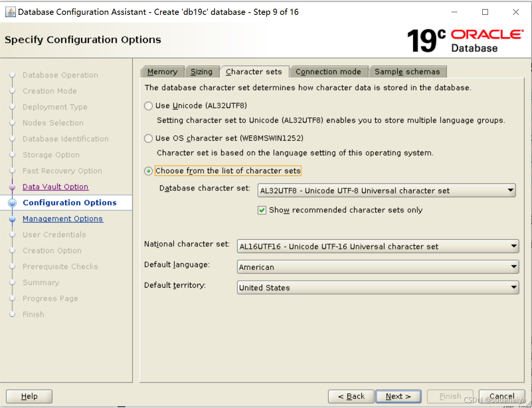This screenshot has width=532, height=408.
Task: Select the Configuration Options step
Action: (x=70, y=202)
